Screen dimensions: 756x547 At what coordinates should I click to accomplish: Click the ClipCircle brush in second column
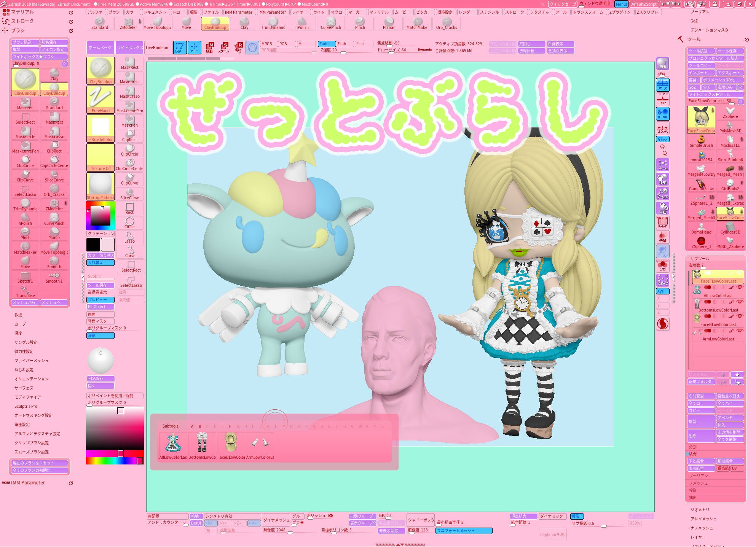pos(129,150)
